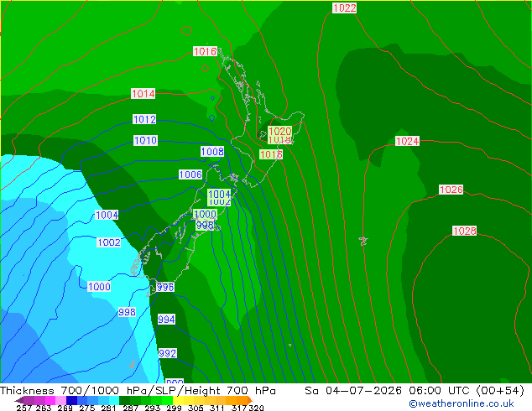Image resolution: width=532 pixels, height=411 pixels.
Task: Click the 269 legend value
Action: coord(65,408)
